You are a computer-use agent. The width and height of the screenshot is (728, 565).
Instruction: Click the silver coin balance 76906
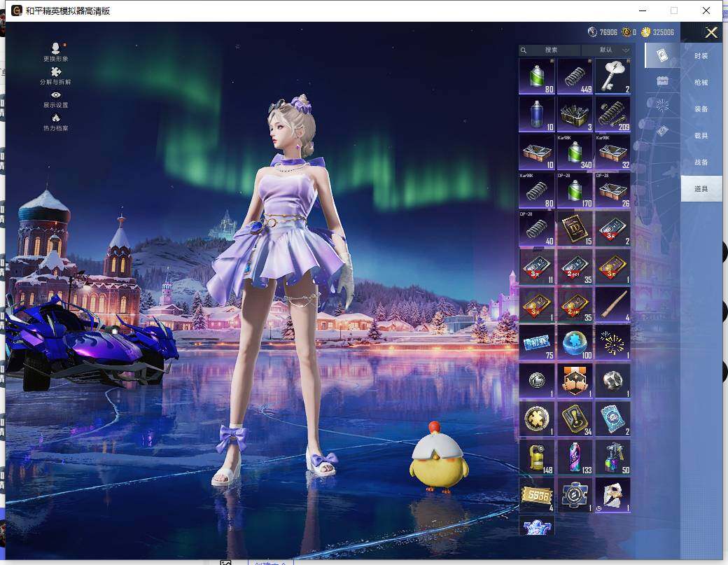point(603,32)
